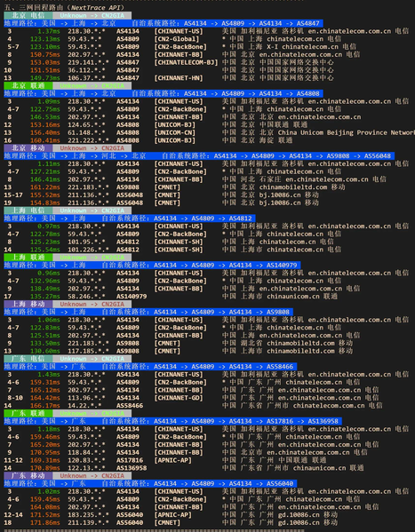Click the IP '36.112.*.*'
The width and height of the screenshot is (415, 532).
click(x=86, y=70)
